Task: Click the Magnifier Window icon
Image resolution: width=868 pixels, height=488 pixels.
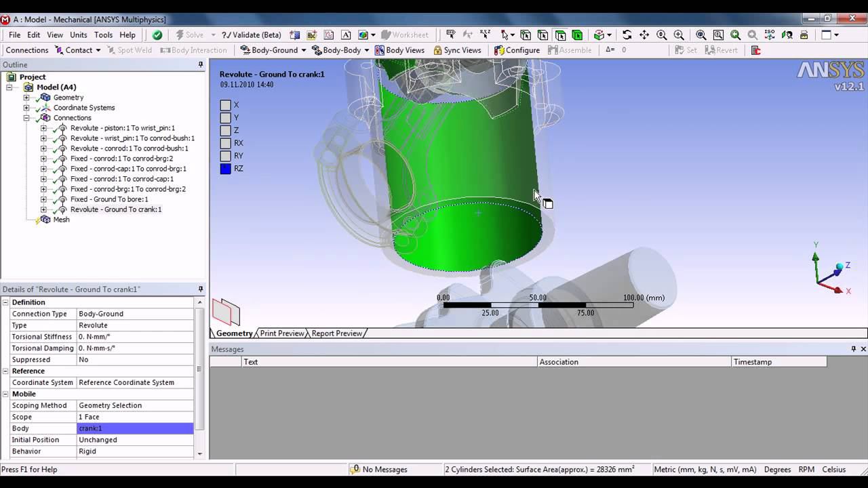Action: pyautogui.click(x=718, y=35)
